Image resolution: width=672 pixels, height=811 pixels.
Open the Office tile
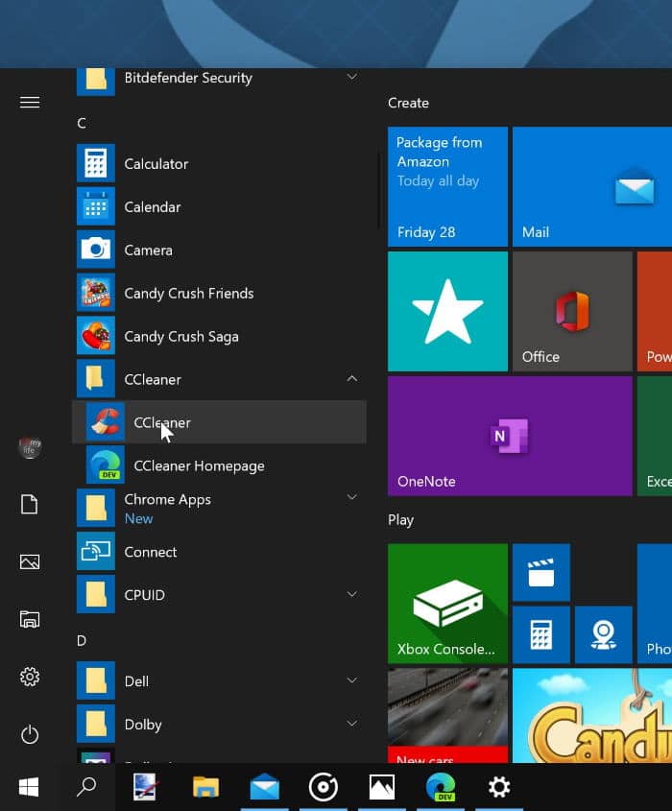(x=572, y=311)
